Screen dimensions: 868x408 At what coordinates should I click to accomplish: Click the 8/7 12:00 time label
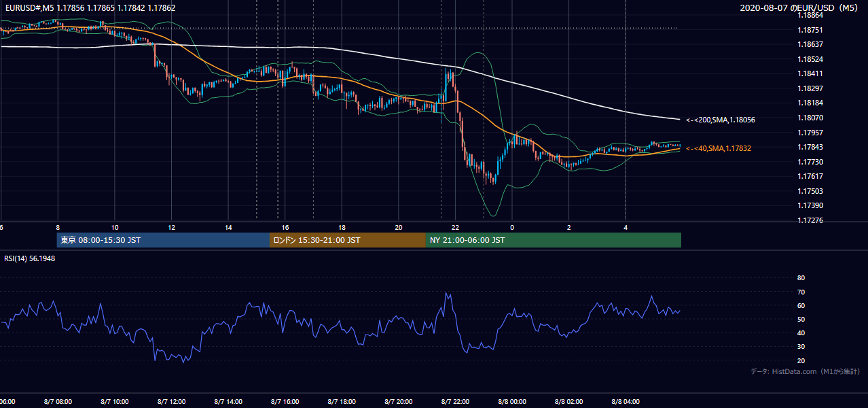click(x=171, y=402)
